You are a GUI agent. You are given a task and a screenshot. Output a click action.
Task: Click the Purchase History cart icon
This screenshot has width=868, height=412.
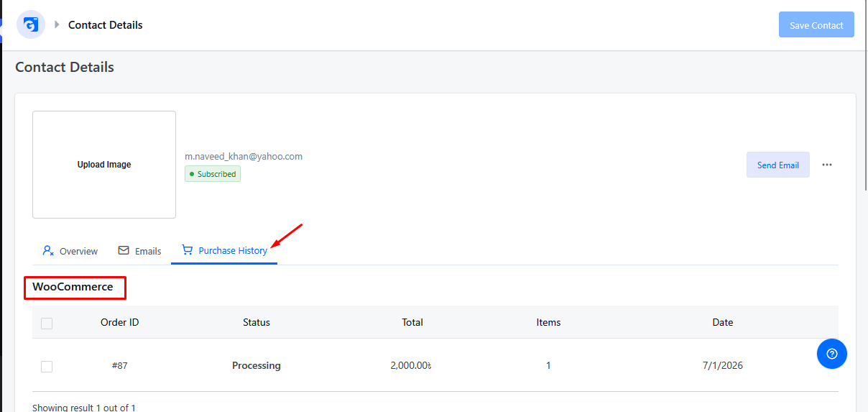click(188, 250)
